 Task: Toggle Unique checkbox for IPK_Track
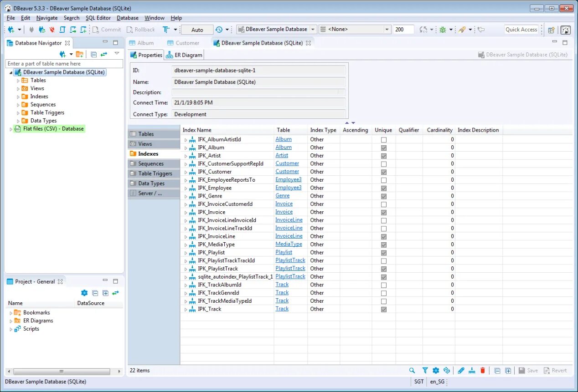pos(384,310)
